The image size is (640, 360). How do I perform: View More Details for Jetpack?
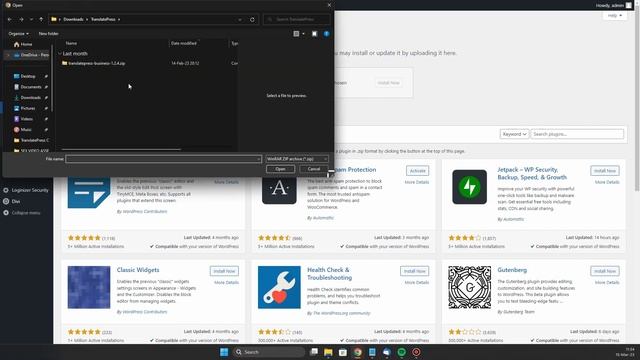(x=607, y=182)
